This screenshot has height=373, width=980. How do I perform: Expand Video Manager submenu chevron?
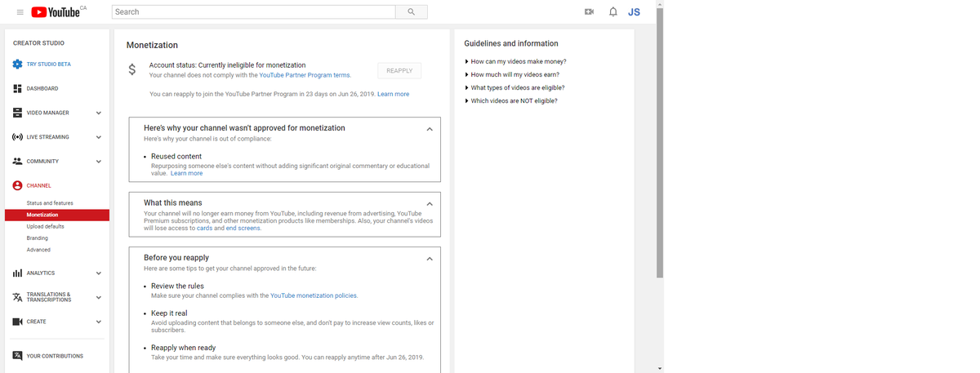pyautogui.click(x=98, y=113)
